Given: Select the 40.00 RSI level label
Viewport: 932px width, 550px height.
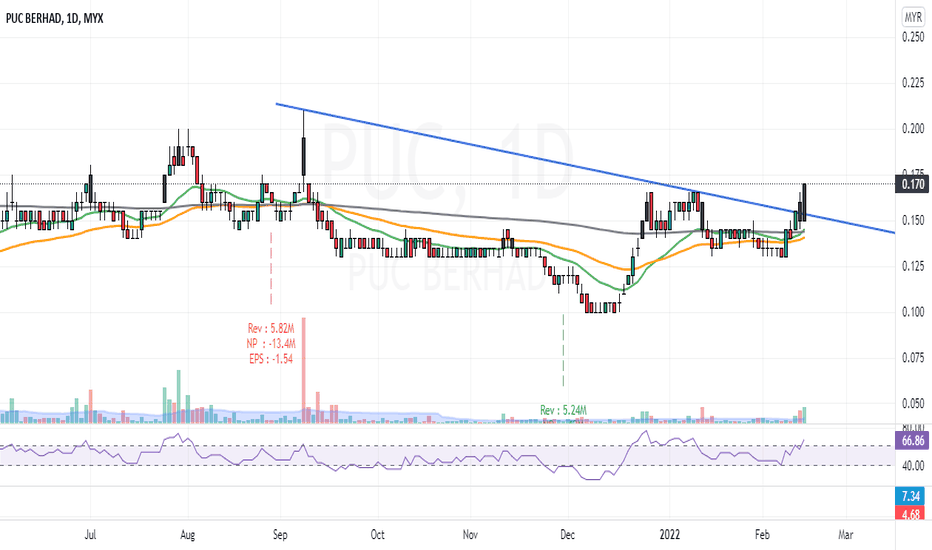Looking at the screenshot, I should tap(913, 466).
